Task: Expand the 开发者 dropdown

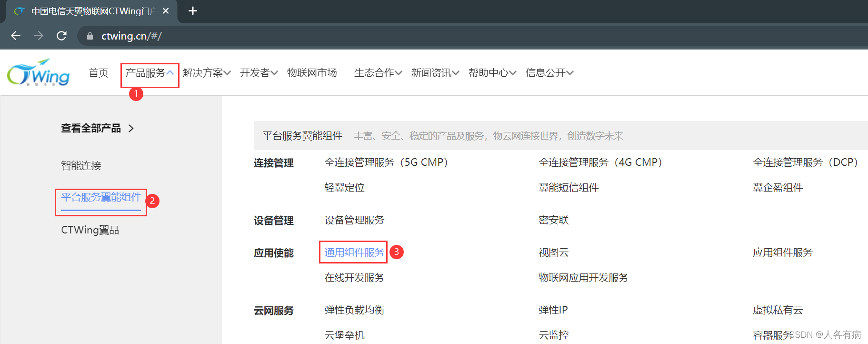Action: (x=259, y=73)
